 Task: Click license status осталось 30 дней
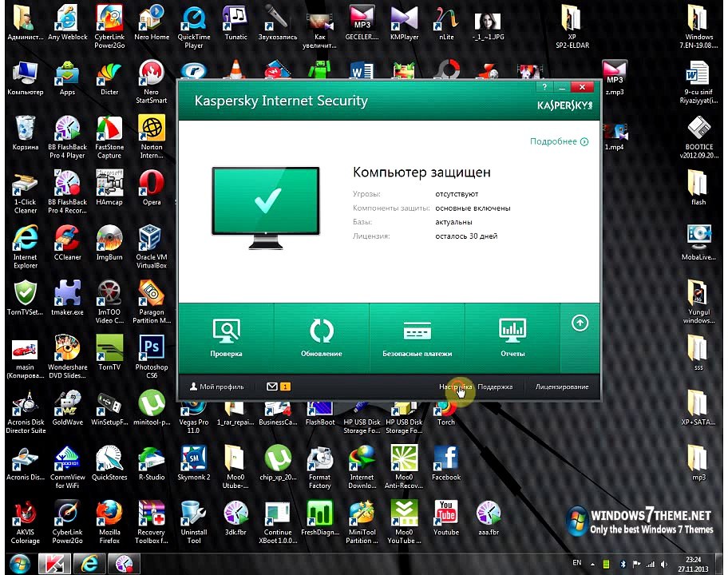click(x=466, y=236)
